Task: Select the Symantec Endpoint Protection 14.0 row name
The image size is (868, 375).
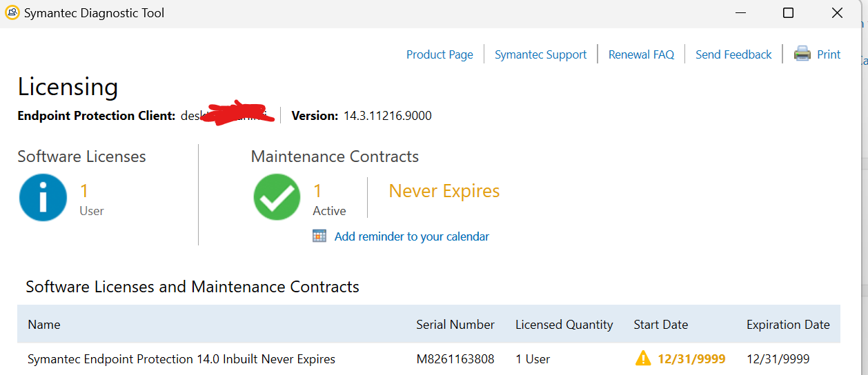Action: tap(181, 359)
